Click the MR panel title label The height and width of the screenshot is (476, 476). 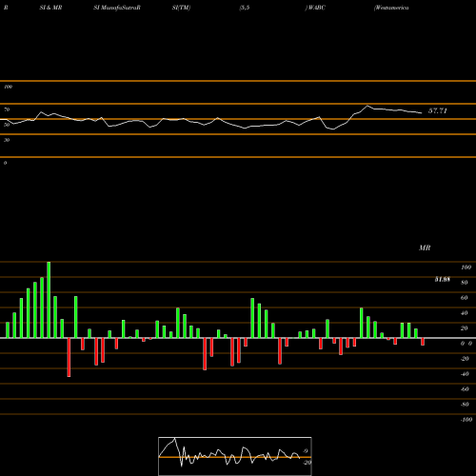(425, 248)
